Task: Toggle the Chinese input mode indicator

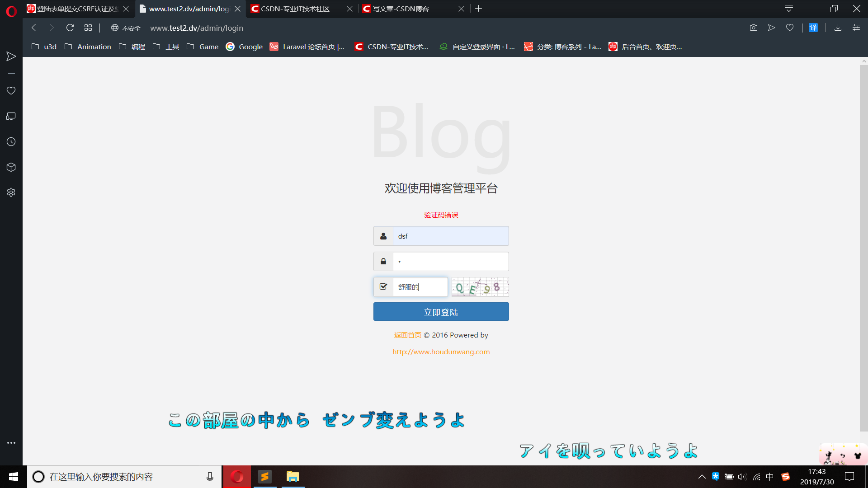Action: click(770, 477)
